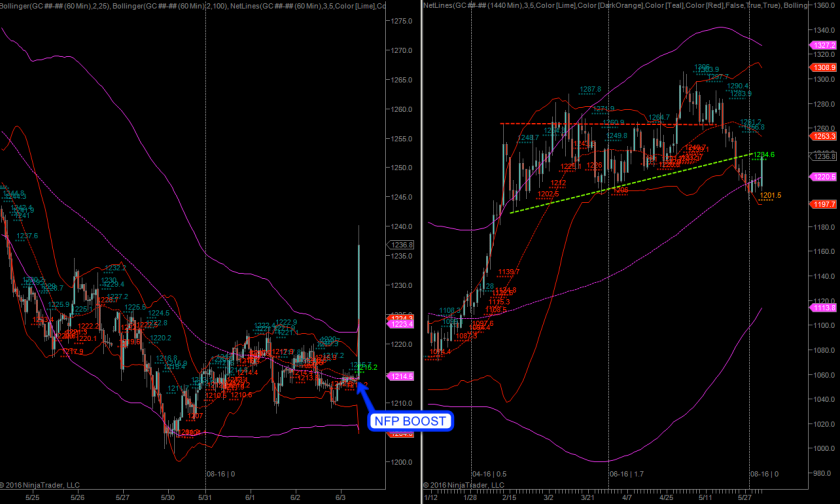Click the 1139.7 red net line label
This screenshot has width=840, height=504.
coord(509,272)
